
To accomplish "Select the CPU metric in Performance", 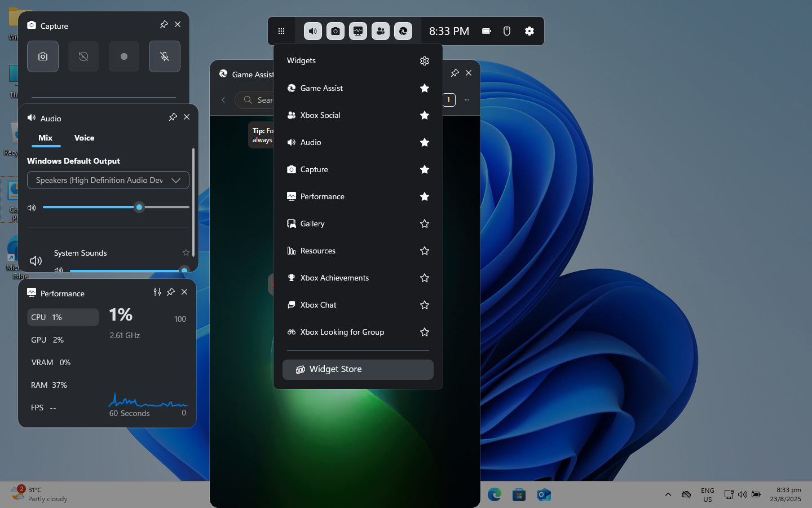I will pos(63,317).
